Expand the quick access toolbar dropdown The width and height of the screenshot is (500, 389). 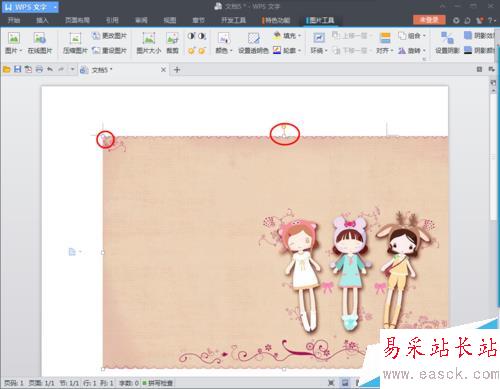click(x=72, y=69)
